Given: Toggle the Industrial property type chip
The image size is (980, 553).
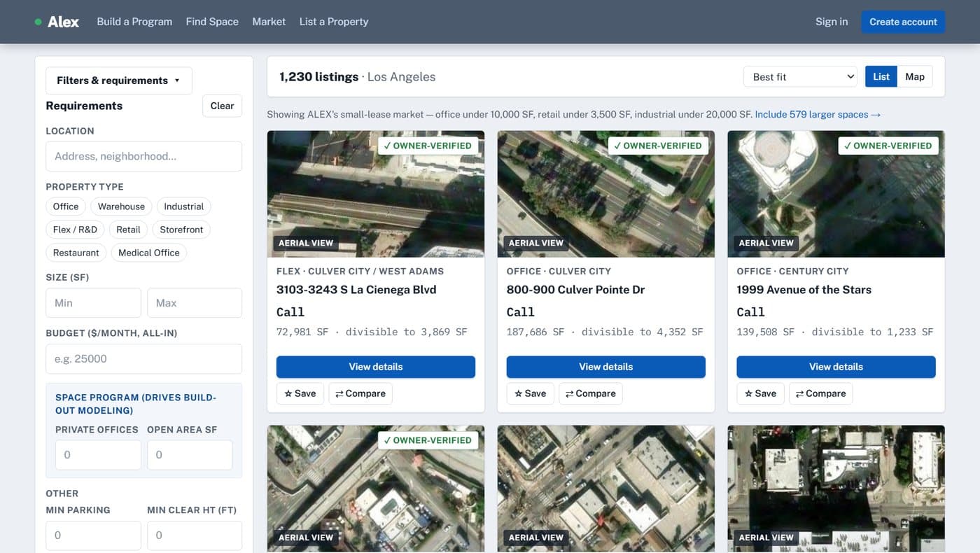Looking at the screenshot, I should coord(183,206).
